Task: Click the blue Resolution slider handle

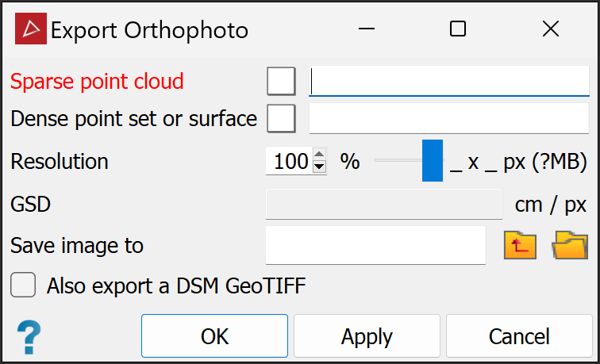Action: click(x=433, y=161)
